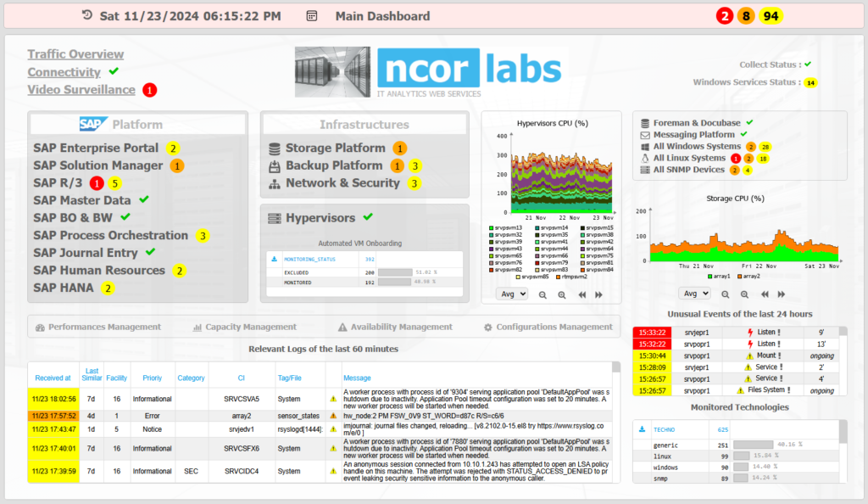Switch to the Performances Management tab
The height and width of the screenshot is (504, 868).
pos(98,328)
